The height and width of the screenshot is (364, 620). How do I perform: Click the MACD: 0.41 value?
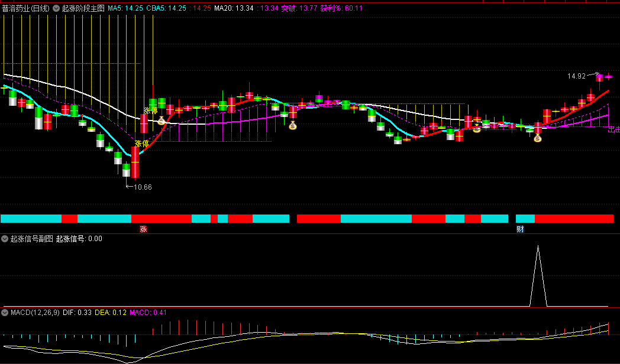pos(148,313)
